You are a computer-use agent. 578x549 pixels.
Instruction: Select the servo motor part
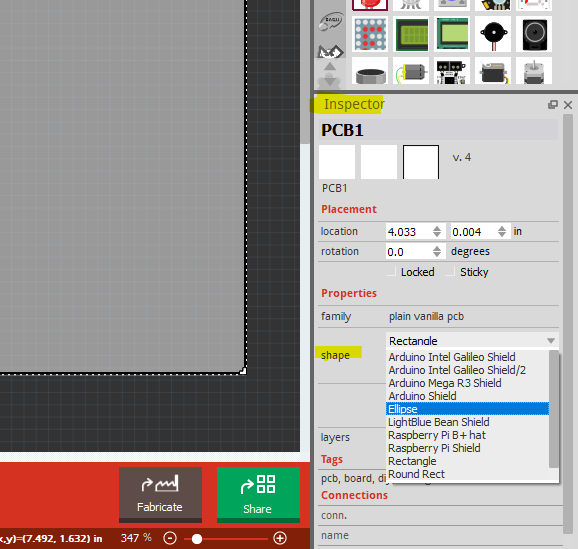(x=493, y=71)
